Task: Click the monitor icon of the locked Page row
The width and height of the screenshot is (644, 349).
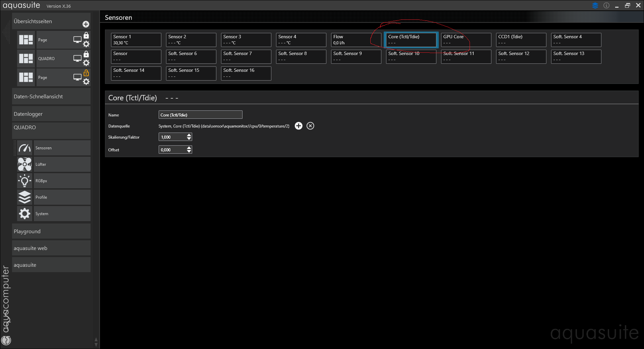Action: (x=77, y=40)
